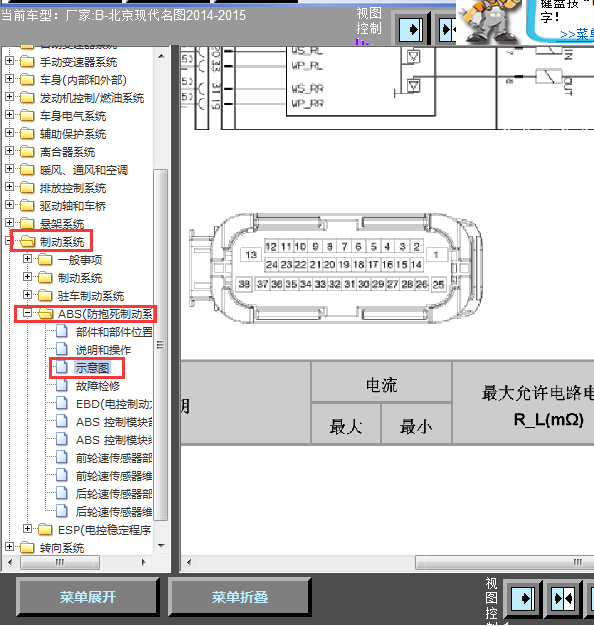Click the 菜单折叠 button

(240, 597)
